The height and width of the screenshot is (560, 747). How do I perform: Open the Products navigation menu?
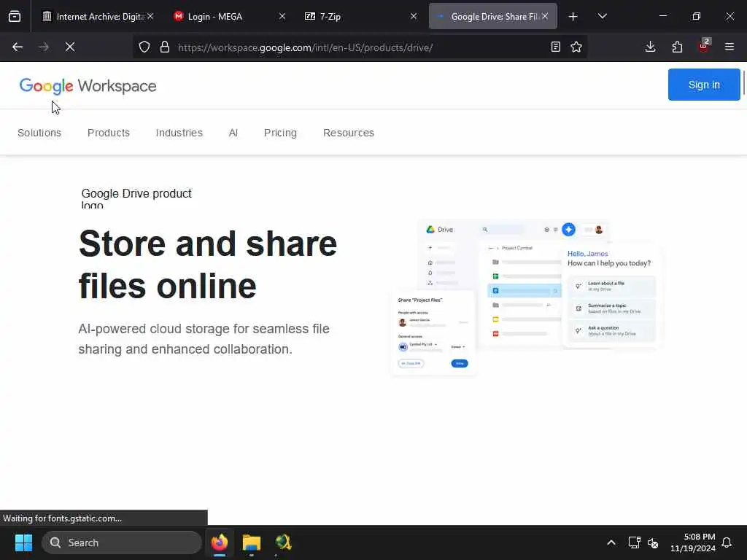pos(109,133)
